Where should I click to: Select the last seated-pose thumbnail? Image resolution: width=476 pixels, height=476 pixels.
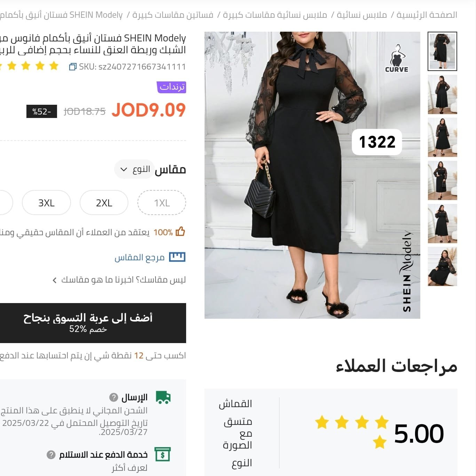(442, 266)
